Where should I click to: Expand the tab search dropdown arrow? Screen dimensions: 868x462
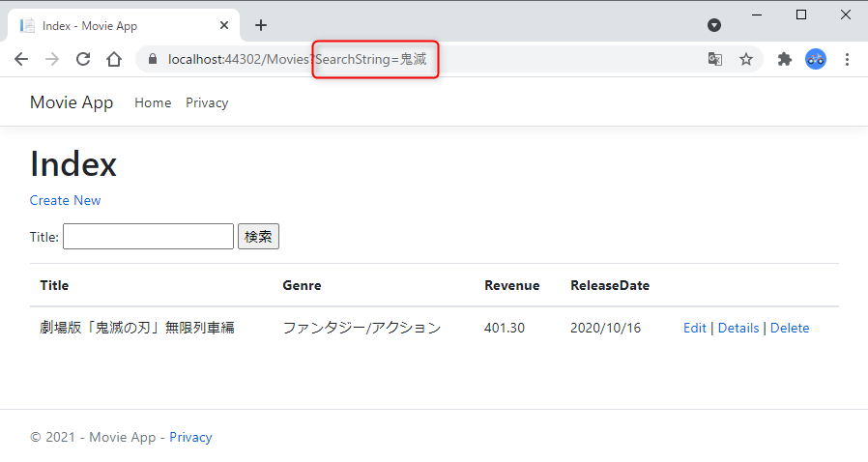coord(714,25)
